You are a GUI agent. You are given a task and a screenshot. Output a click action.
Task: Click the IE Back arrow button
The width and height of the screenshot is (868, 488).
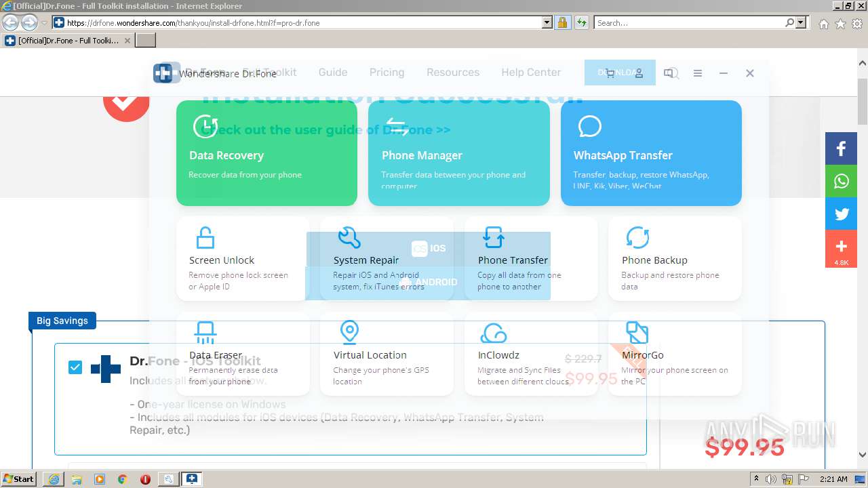[x=11, y=22]
